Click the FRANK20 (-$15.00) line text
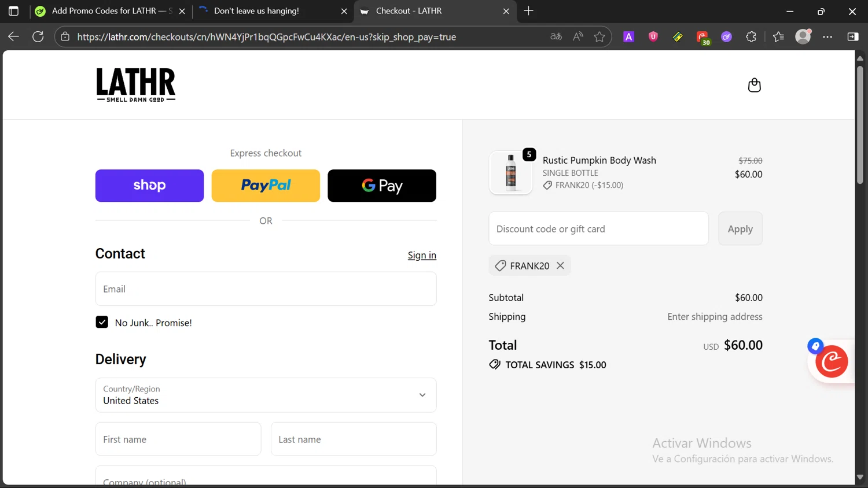The width and height of the screenshot is (868, 488). pyautogui.click(x=589, y=185)
